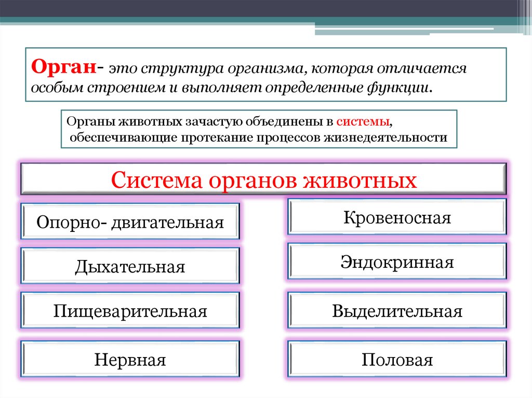The height and width of the screenshot is (398, 532).
Task: Select the bold word "Орган" in definition
Action: point(62,67)
